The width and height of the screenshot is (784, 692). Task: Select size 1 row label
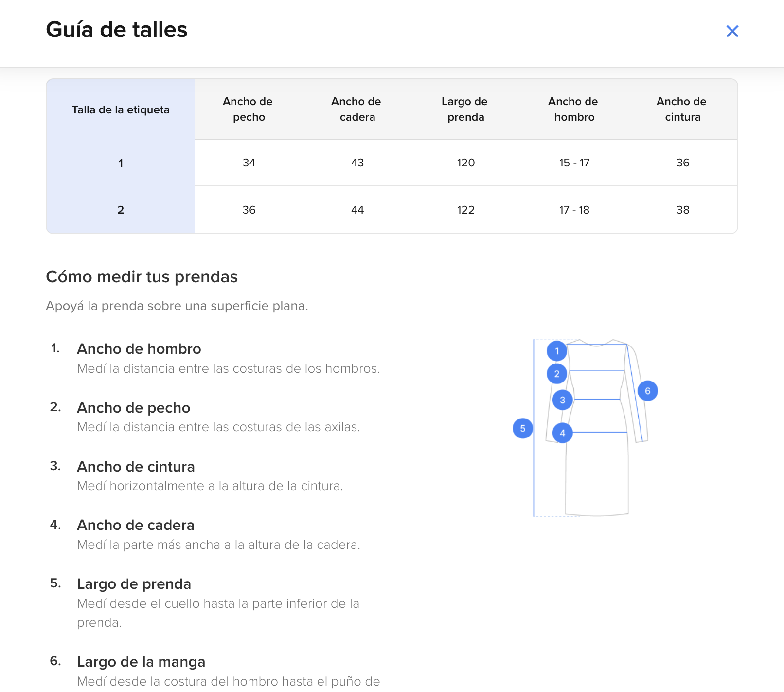121,163
